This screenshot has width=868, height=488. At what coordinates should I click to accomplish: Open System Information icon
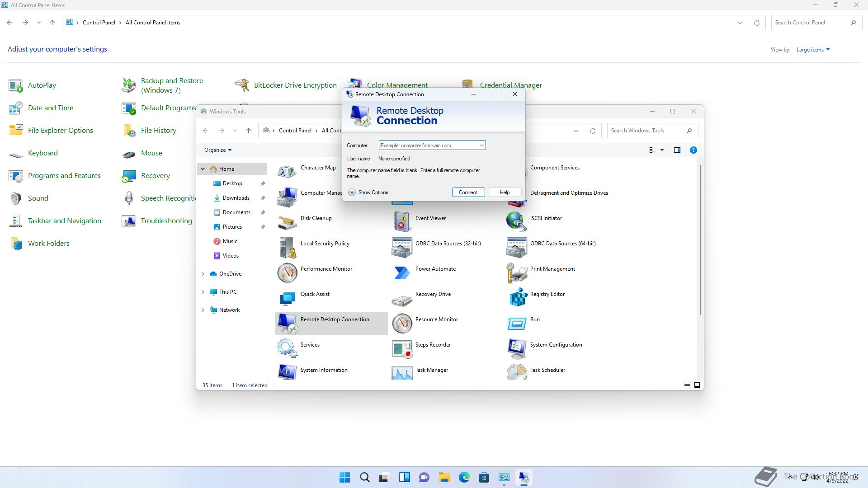tap(287, 372)
